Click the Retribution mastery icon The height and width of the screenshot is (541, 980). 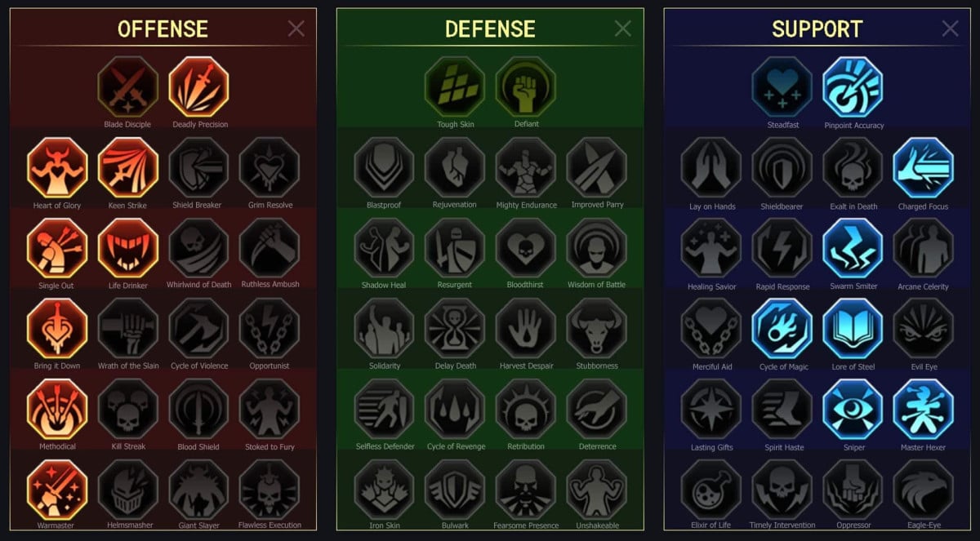(526, 409)
